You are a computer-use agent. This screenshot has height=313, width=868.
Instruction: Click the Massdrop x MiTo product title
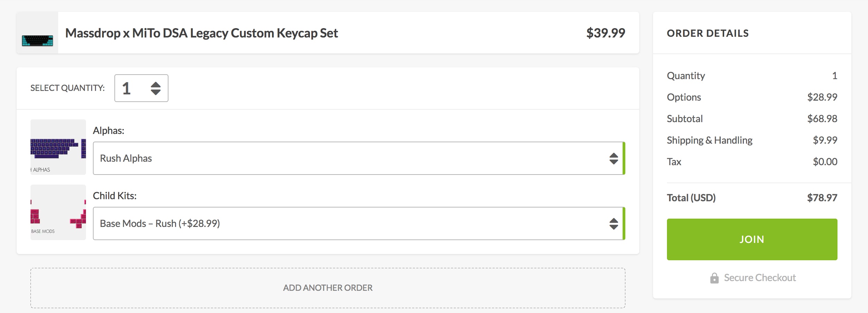coord(201,33)
